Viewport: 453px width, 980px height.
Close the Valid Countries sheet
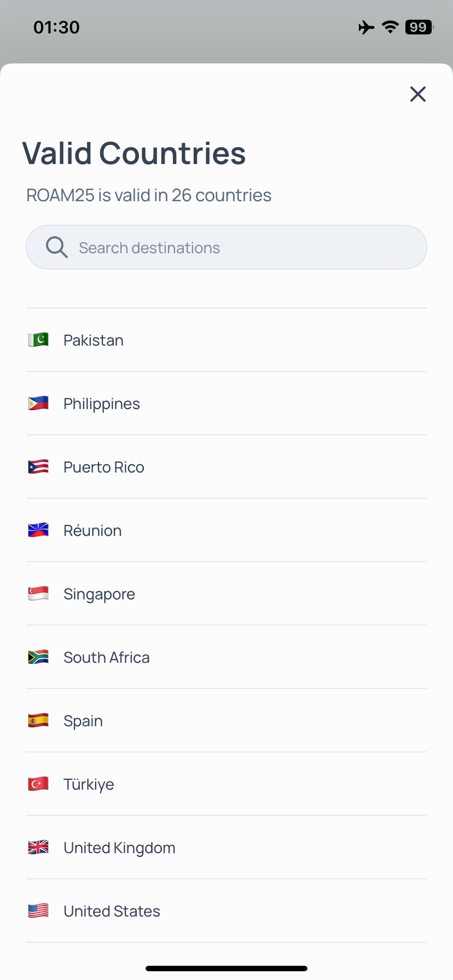(x=418, y=94)
